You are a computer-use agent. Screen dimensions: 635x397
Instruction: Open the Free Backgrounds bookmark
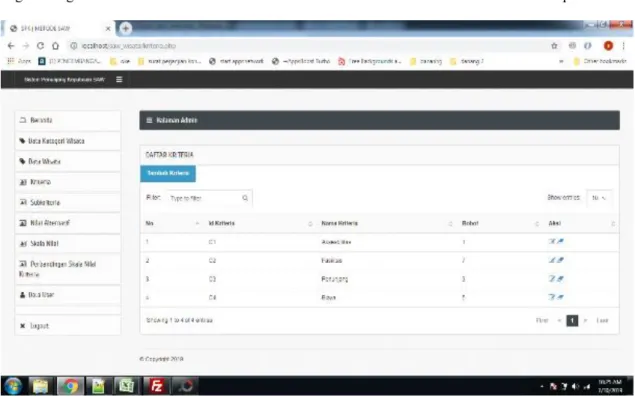pyautogui.click(x=370, y=61)
